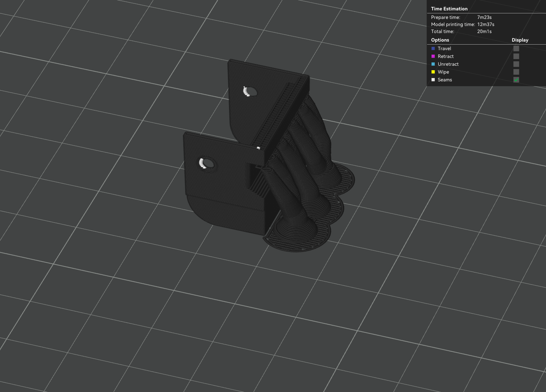The image size is (546, 392).
Task: Enable the Travel display checkbox
Action: click(x=516, y=48)
